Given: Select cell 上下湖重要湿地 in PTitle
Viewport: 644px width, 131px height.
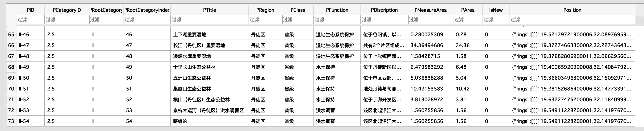Looking at the screenshot, I should pos(189,34).
